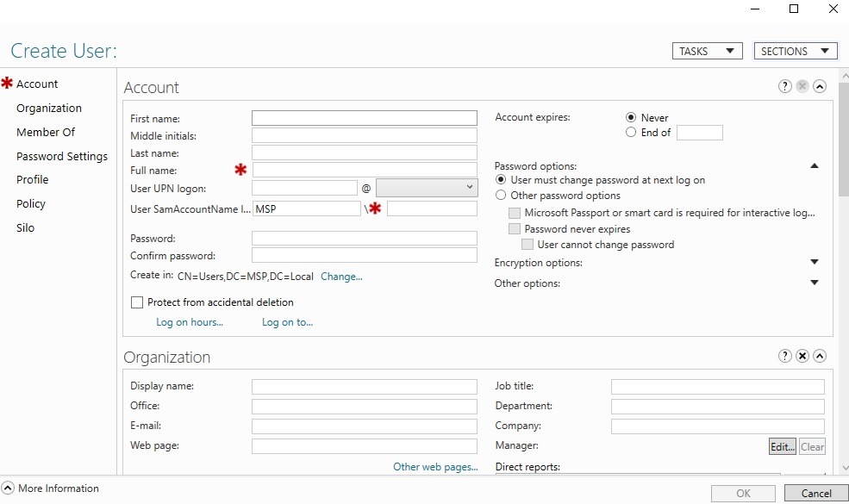Open the SECTIONS dropdown

coord(795,51)
